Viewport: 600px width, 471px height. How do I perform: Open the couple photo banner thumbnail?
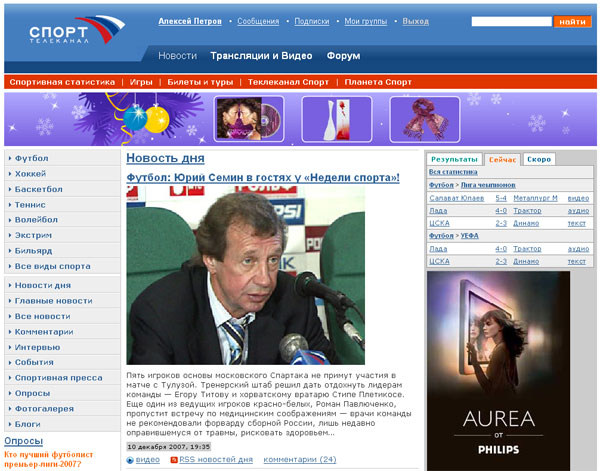[244, 119]
